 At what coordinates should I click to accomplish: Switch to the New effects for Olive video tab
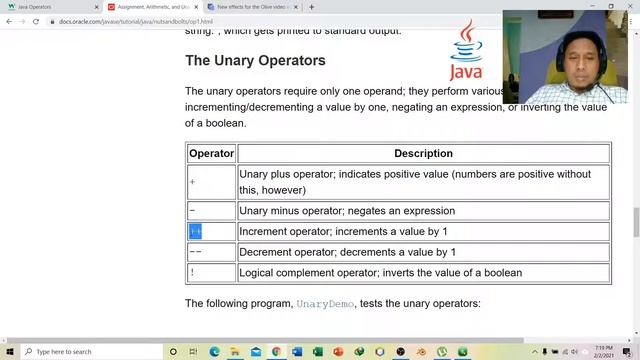click(253, 7)
